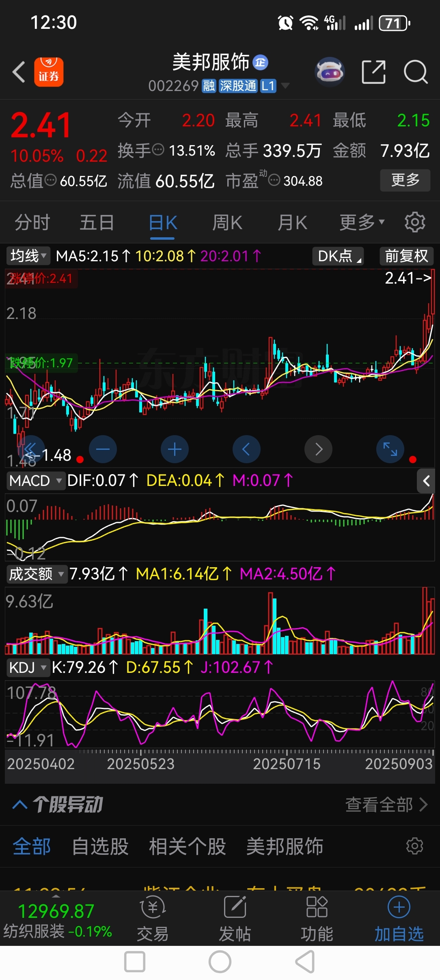Viewport: 440px width, 980px height.
Task: Open 纺织服装 sector index ticker
Action: (57, 921)
